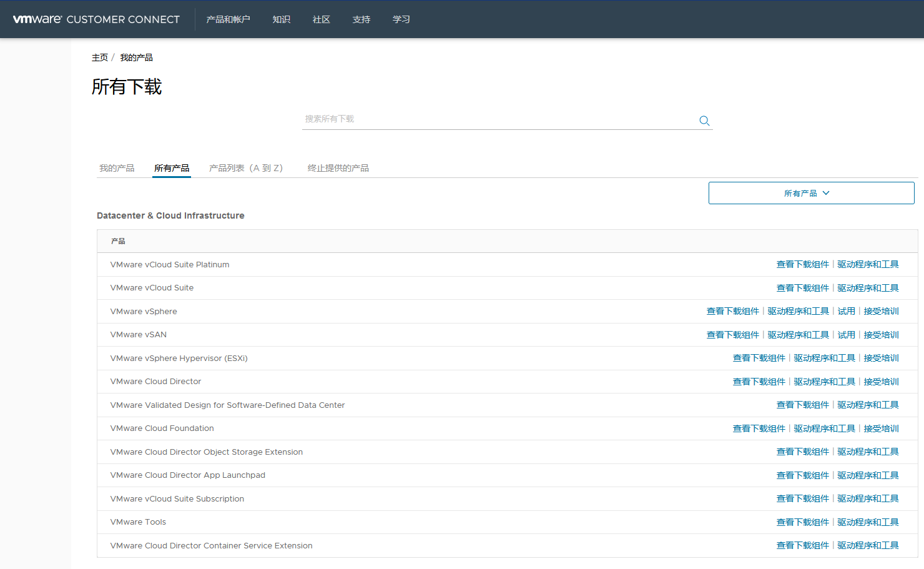Open the 终止提供的产品 tab
This screenshot has width=924, height=569.
point(338,168)
